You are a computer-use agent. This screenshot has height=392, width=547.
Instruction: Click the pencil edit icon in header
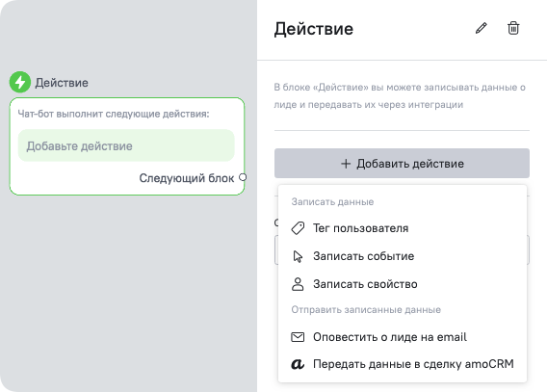[482, 28]
